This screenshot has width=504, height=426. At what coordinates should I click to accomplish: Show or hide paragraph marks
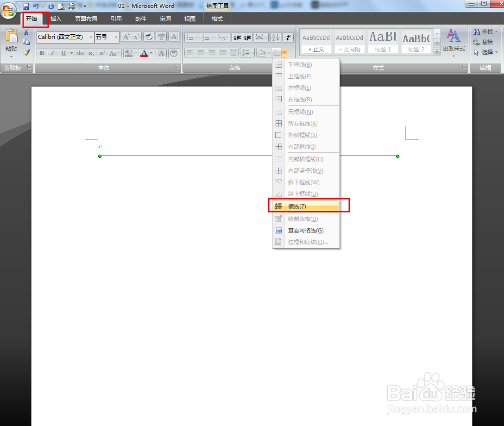(x=288, y=37)
